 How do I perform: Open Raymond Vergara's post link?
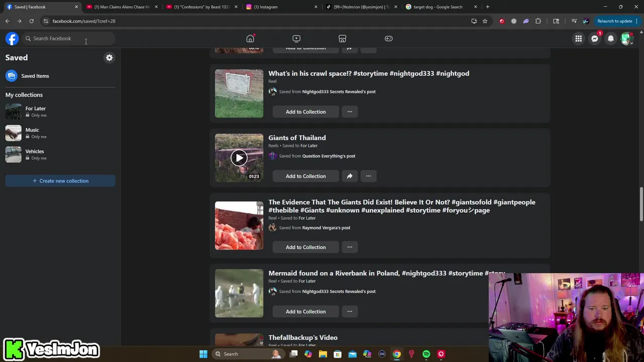pyautogui.click(x=326, y=228)
